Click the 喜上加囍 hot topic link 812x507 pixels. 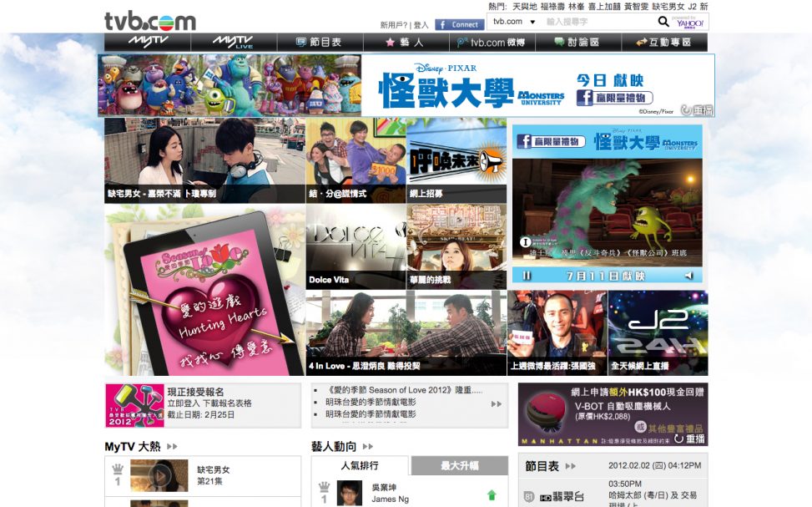click(604, 7)
